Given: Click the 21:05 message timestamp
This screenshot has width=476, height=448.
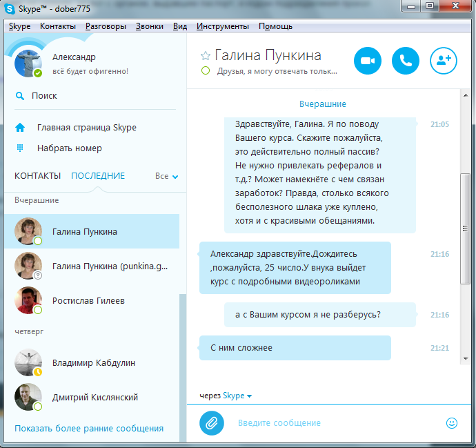Looking at the screenshot, I should 439,124.
